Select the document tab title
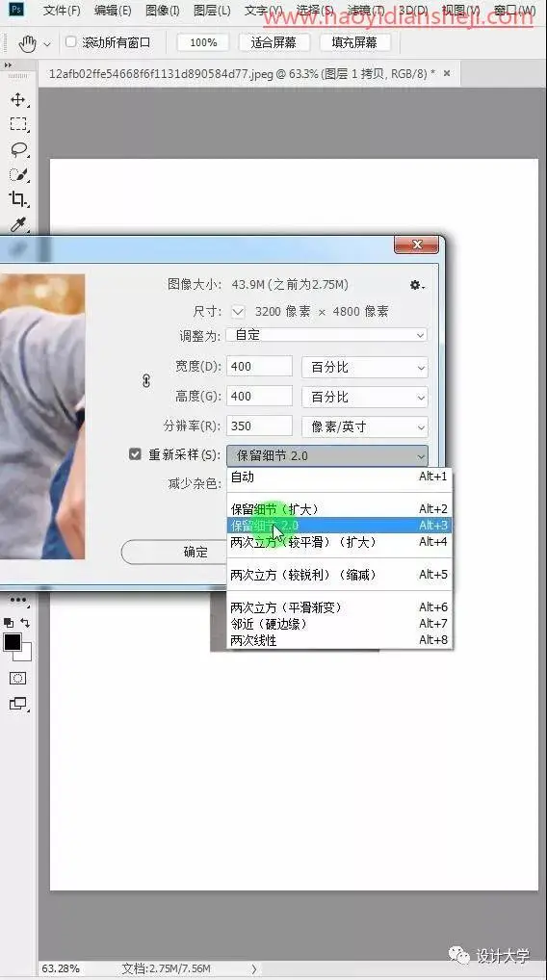The width and height of the screenshot is (547, 980). (x=242, y=74)
